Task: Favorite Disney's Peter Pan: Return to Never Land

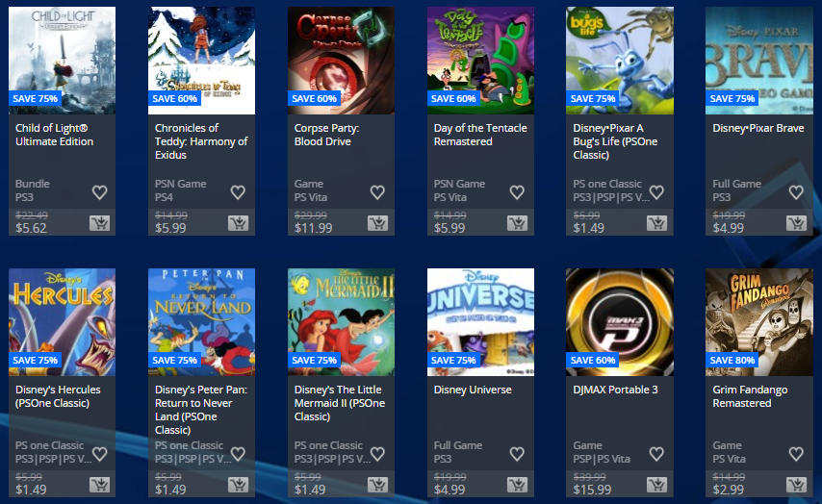Action: coord(238,454)
